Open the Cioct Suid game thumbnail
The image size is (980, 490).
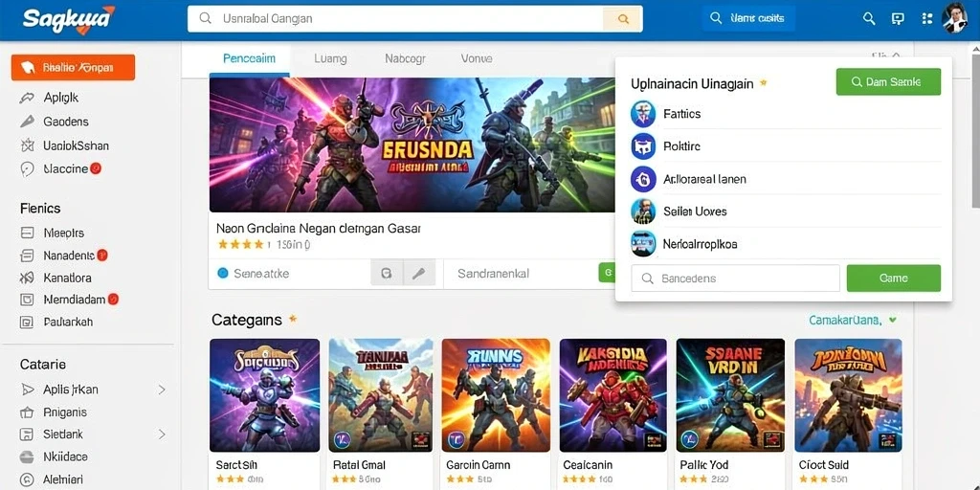point(848,395)
